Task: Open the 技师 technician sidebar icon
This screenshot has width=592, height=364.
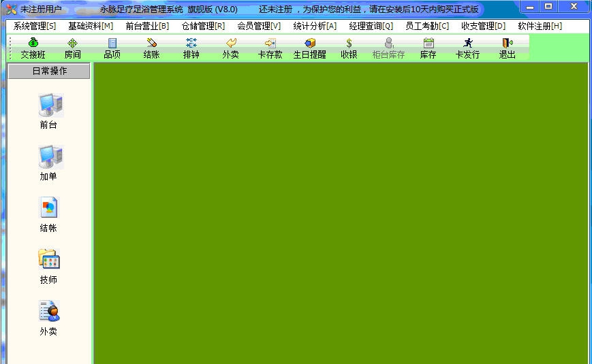Action: point(48,267)
